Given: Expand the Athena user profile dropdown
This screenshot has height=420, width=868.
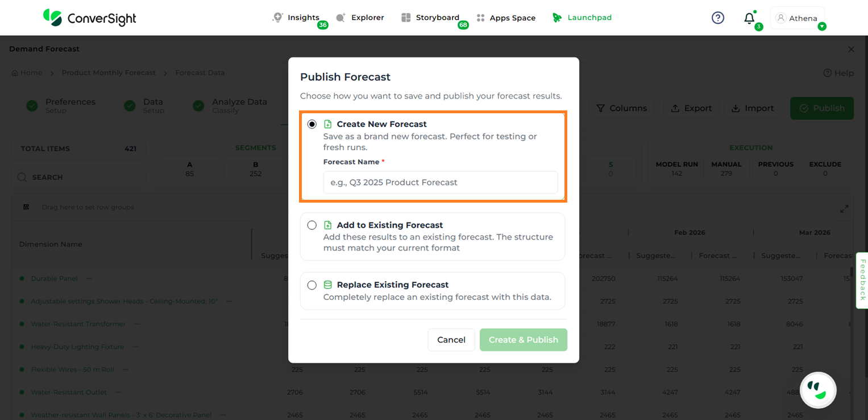Looking at the screenshot, I should click(x=821, y=27).
